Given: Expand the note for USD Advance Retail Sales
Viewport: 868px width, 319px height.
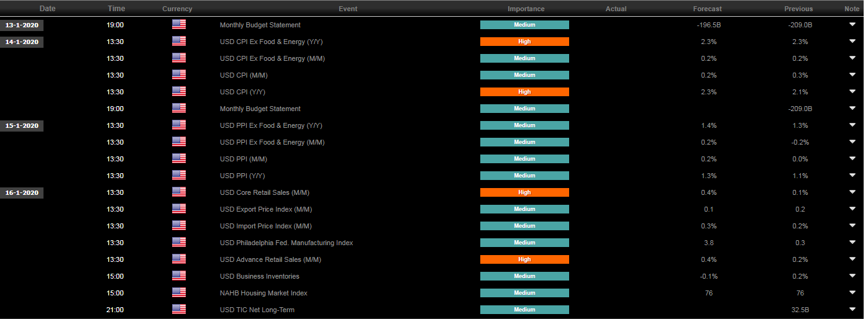Looking at the screenshot, I should point(852,259).
